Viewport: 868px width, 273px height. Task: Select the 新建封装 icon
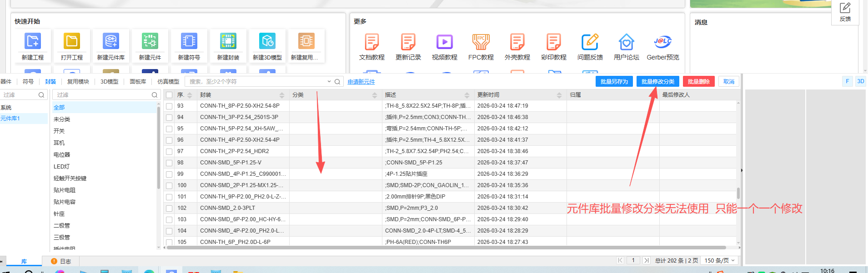click(x=228, y=41)
